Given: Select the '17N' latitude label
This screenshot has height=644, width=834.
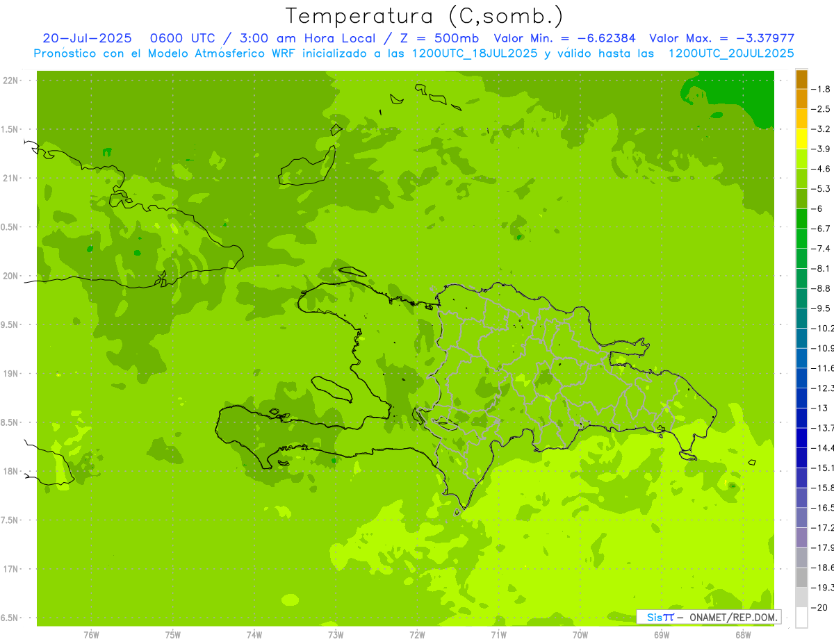Looking at the screenshot, I should click(10, 569).
